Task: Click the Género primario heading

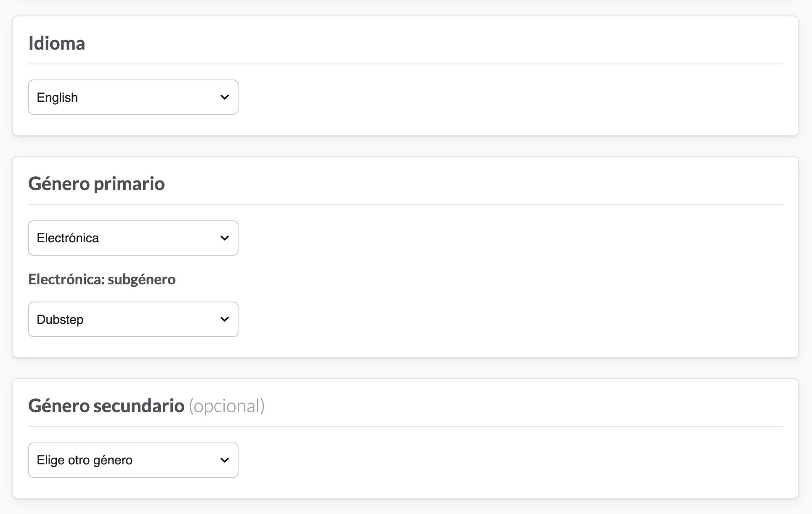Action: pos(96,184)
